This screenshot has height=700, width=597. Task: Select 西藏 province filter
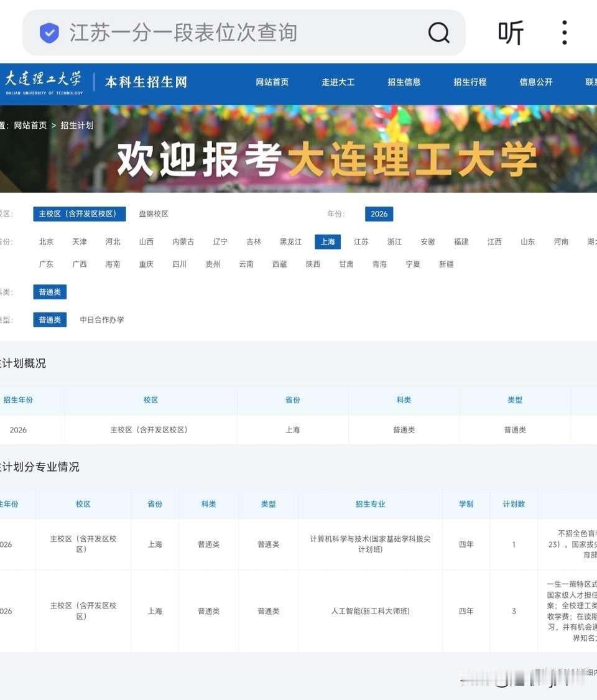[x=280, y=264]
